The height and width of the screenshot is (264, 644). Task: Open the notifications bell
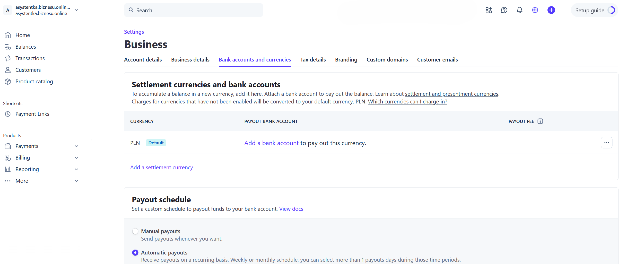520,10
